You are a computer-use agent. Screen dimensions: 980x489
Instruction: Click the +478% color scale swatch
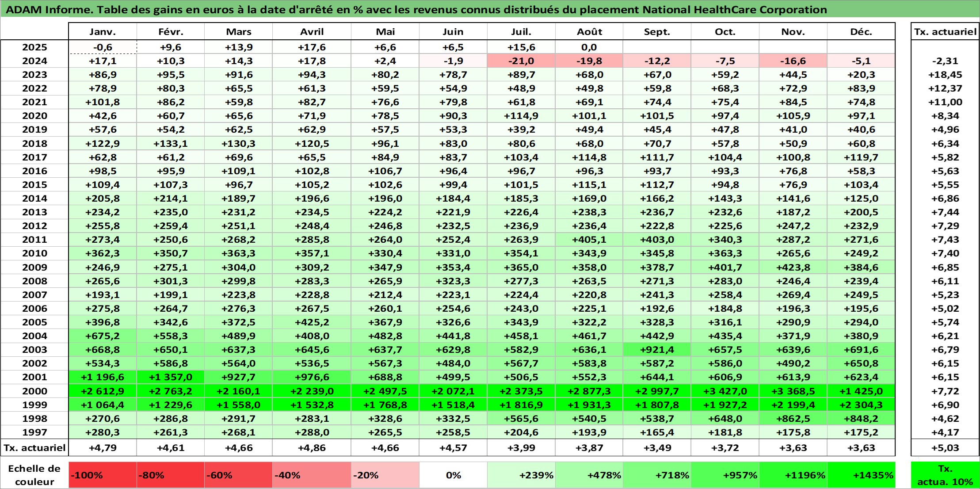pyautogui.click(x=589, y=475)
